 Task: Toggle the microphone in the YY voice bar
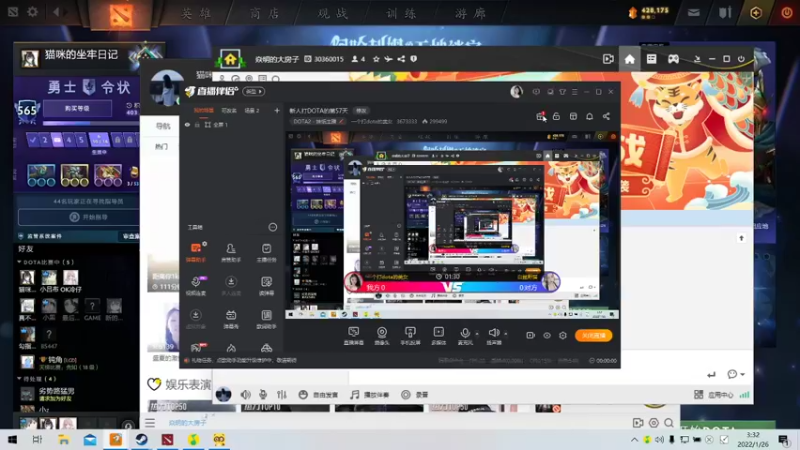(263, 394)
